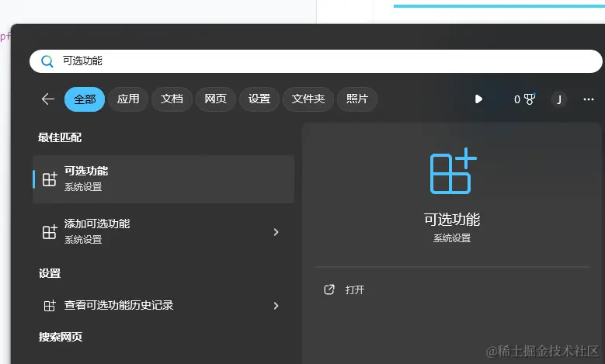Switch to the 照片 filter tab
The height and width of the screenshot is (364, 605).
pyautogui.click(x=357, y=99)
